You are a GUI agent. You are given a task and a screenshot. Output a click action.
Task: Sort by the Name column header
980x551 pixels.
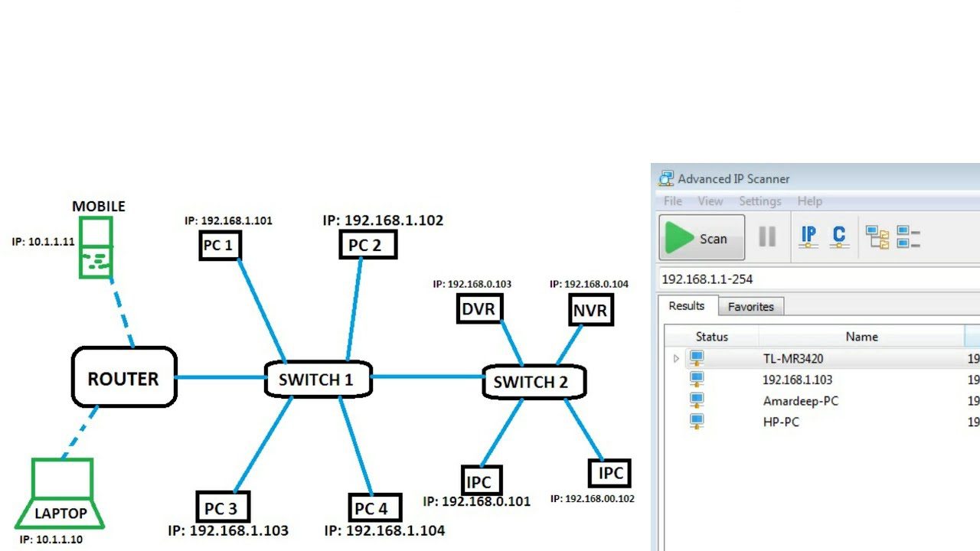pos(861,337)
